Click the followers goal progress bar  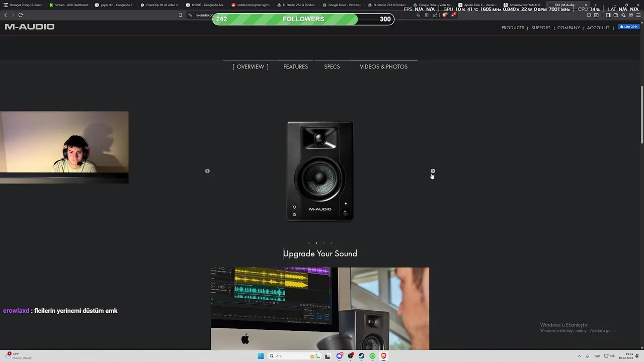point(303,19)
